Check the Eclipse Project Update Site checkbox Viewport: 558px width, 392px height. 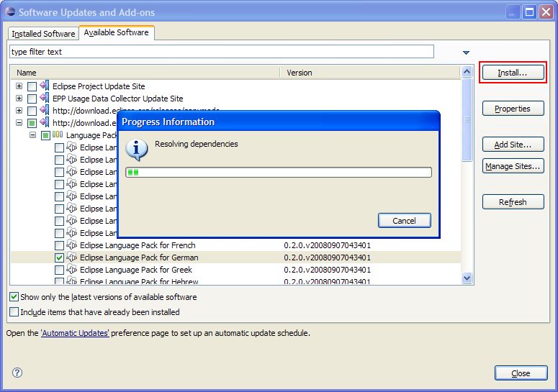32,86
